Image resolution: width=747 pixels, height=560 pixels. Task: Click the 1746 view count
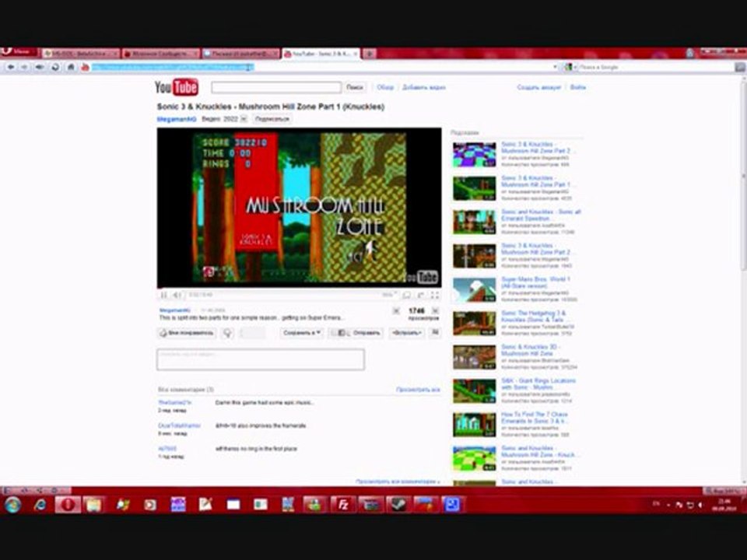[416, 310]
